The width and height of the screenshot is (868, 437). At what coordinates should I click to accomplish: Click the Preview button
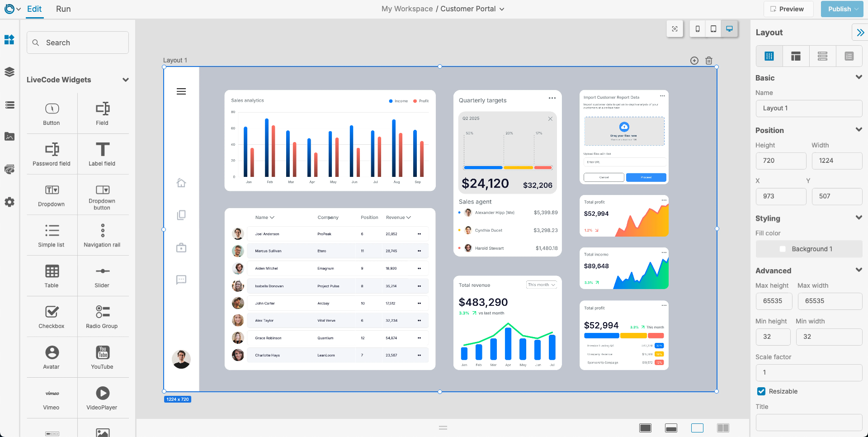click(788, 9)
